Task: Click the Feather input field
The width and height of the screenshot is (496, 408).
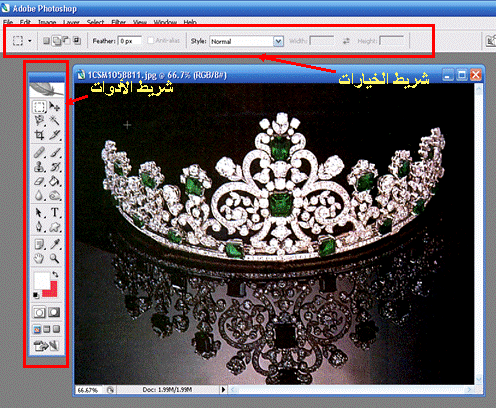Action: click(130, 41)
